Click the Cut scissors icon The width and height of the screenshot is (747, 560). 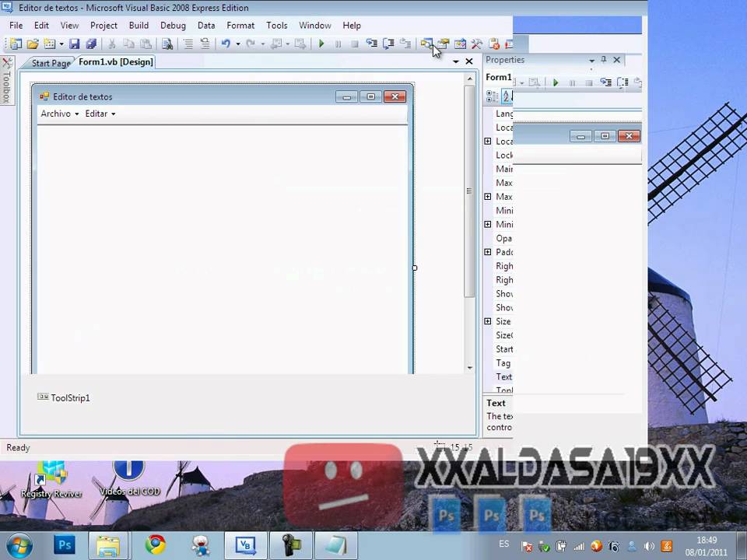click(x=112, y=44)
